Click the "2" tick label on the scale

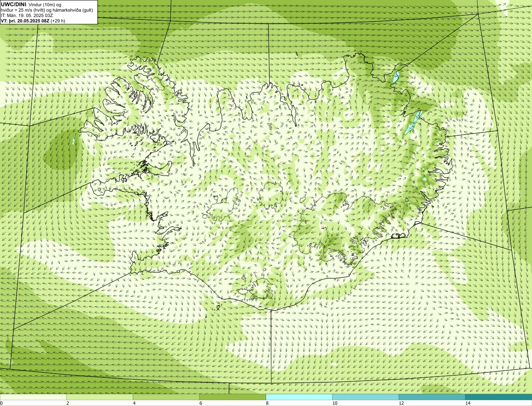67,403
